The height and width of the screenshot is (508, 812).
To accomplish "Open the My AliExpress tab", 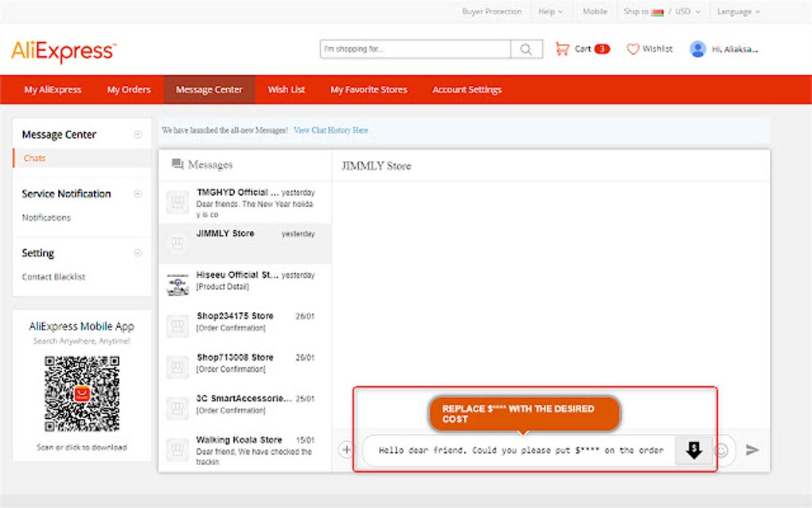I will tap(53, 90).
